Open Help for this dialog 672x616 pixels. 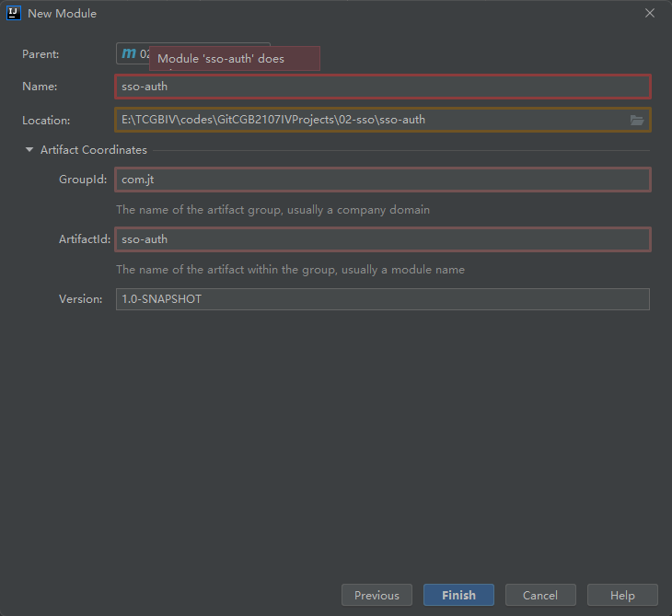click(x=622, y=595)
